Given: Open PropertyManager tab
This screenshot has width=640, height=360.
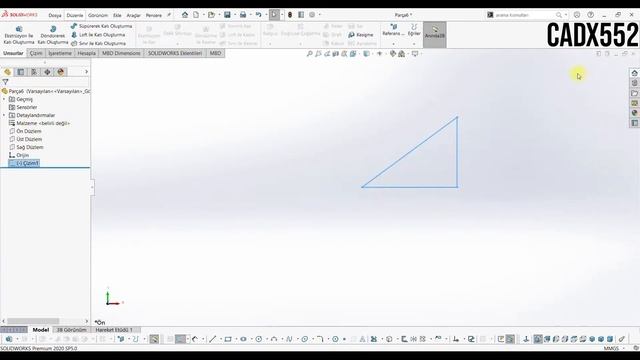Looking at the screenshot, I should (20, 72).
